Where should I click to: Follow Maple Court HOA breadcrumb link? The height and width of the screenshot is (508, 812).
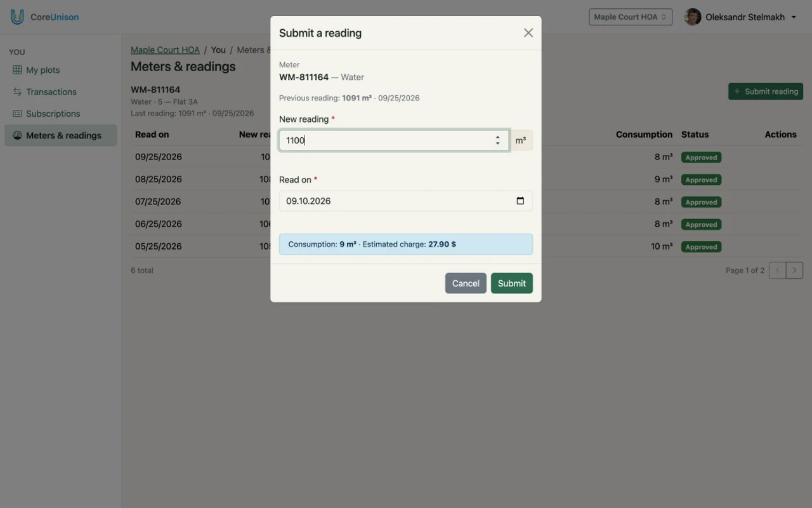[x=165, y=50]
